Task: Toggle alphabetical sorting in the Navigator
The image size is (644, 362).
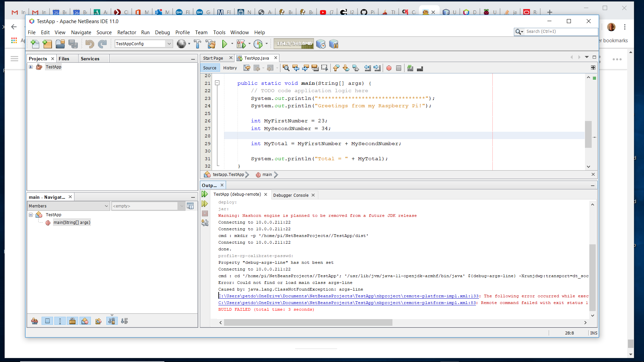Action: click(x=112, y=321)
